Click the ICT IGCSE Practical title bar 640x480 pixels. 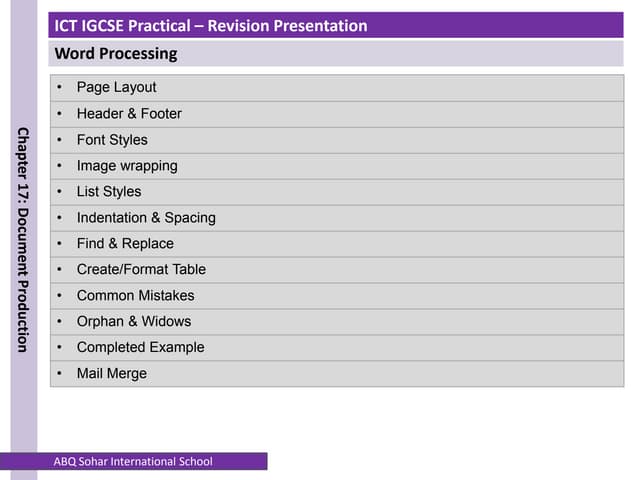pyautogui.click(x=211, y=26)
